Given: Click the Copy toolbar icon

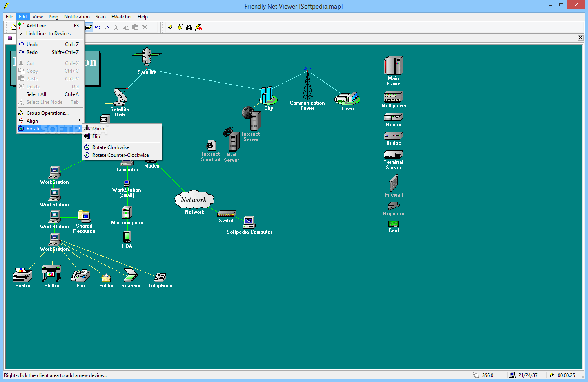Looking at the screenshot, I should 126,27.
